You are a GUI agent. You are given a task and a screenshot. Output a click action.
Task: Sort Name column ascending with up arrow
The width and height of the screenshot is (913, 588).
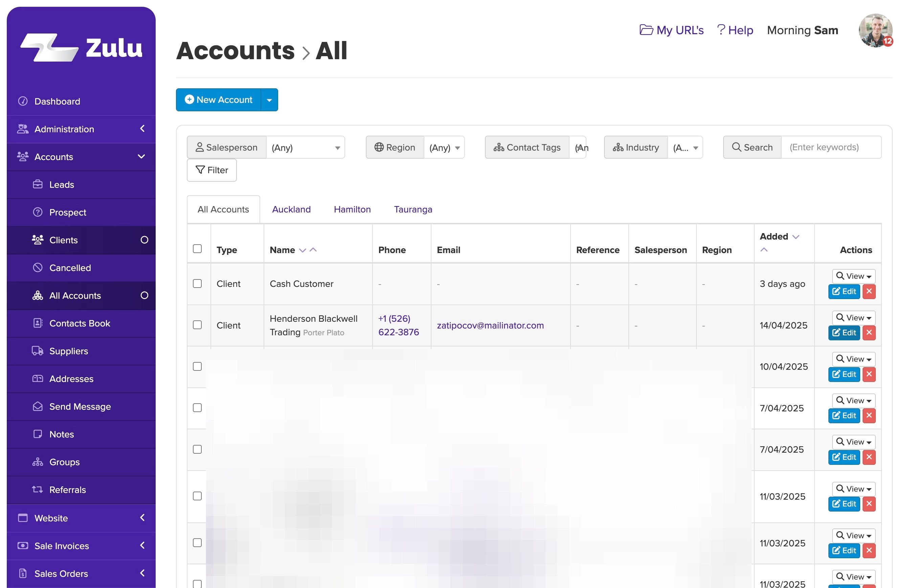click(313, 250)
